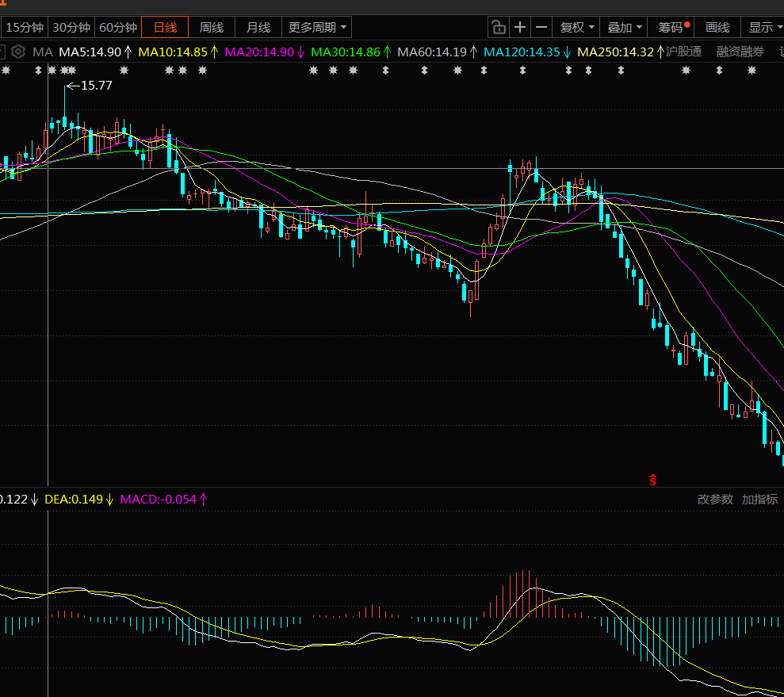This screenshot has height=697, width=784.
Task: Toggle the 沪股通 overlay
Action: pyautogui.click(x=683, y=52)
